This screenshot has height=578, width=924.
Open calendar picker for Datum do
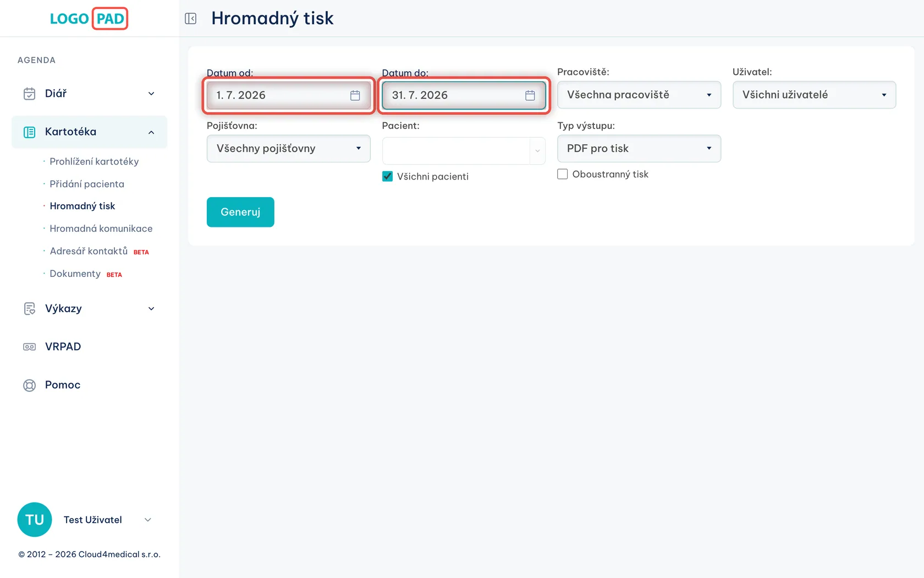(x=530, y=95)
